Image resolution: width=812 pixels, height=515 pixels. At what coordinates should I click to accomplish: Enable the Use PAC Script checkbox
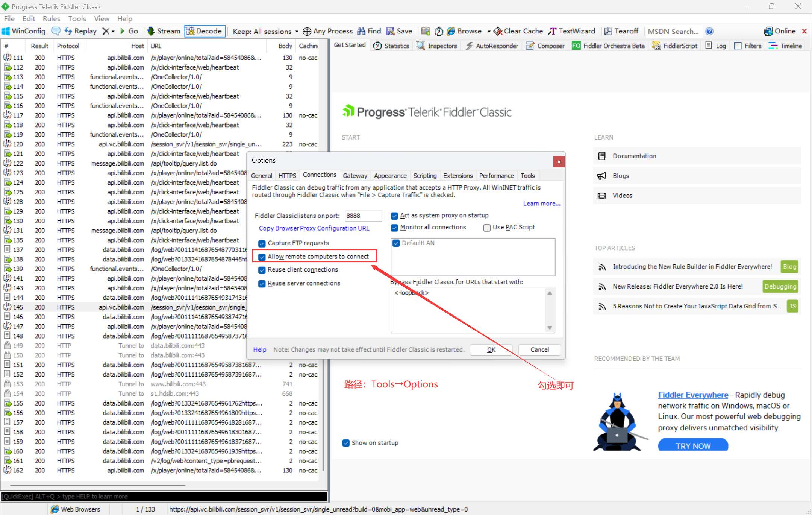(x=487, y=228)
